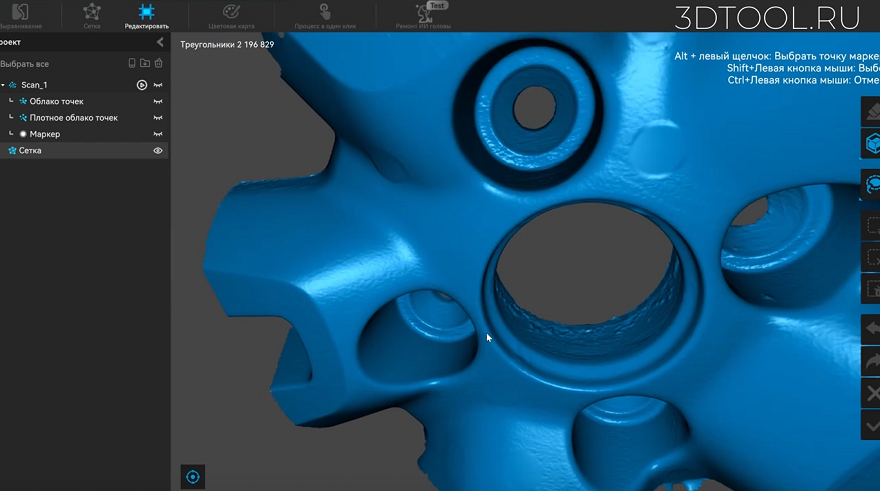Open the Сетка mesh tool in top toolbar
This screenshot has width=880, height=491.
tap(91, 16)
